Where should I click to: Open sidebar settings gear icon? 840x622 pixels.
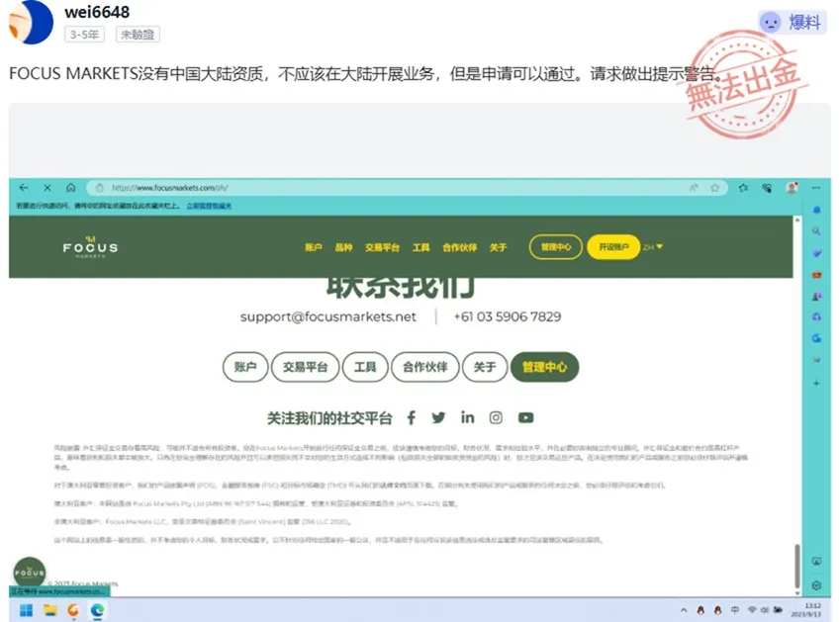[816, 585]
